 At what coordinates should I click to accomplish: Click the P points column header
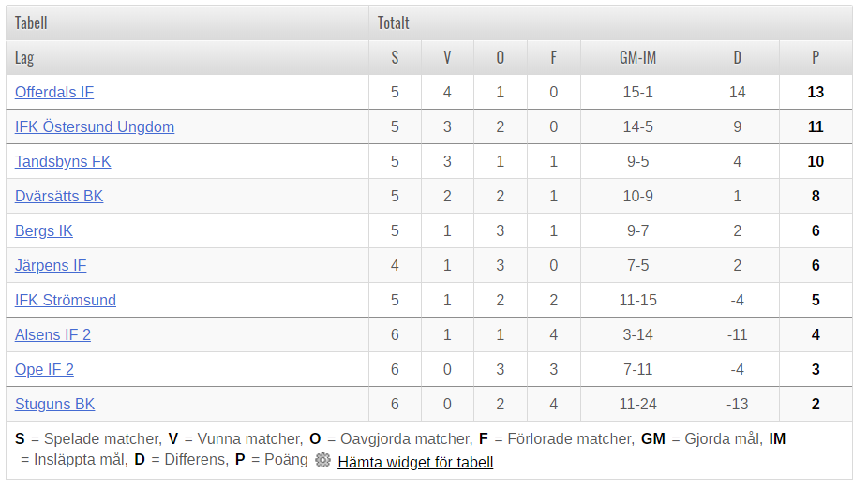pyautogui.click(x=816, y=57)
